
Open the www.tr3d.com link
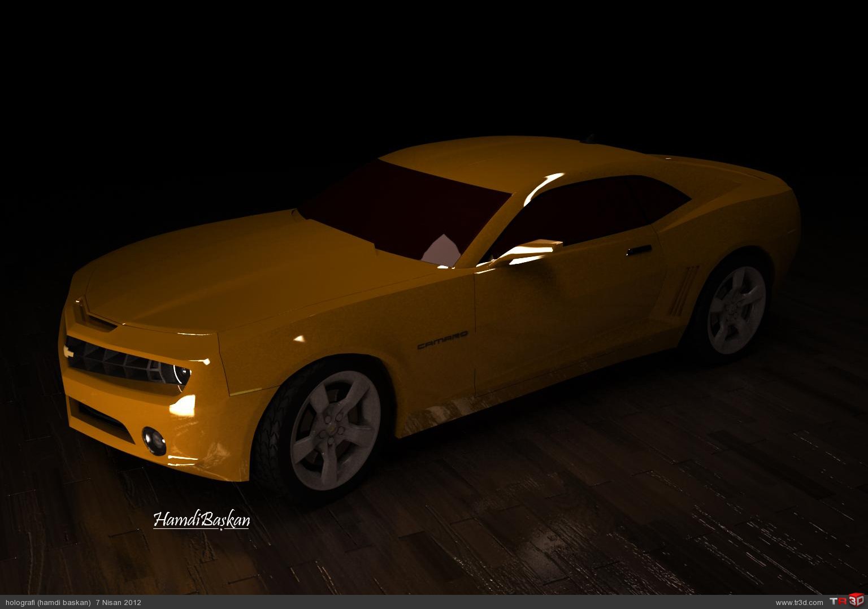coord(799,603)
